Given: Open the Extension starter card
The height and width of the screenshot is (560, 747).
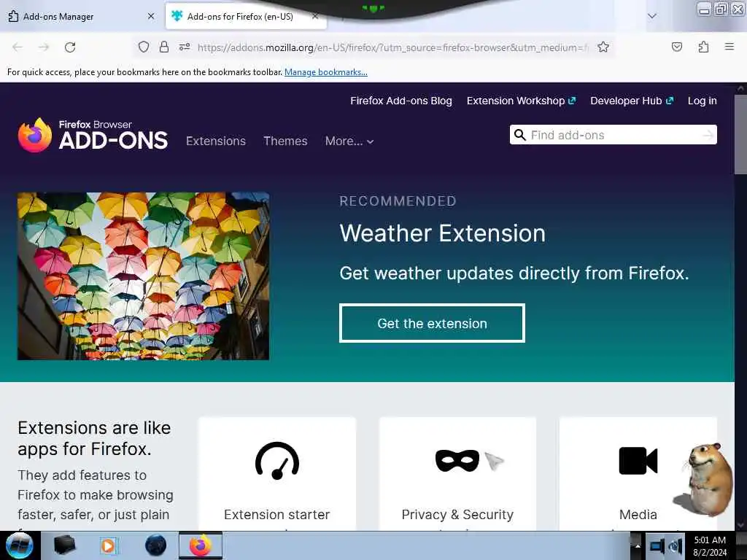Looking at the screenshot, I should point(276,474).
